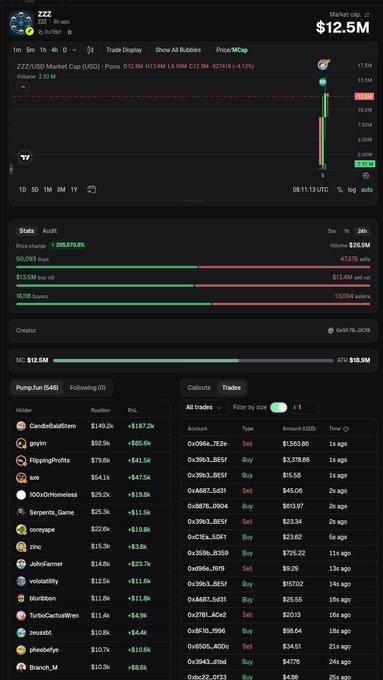Viewport: 383px width, 680px height.
Task: Open the Pump.fun (546) holders tab
Action: pos(37,388)
